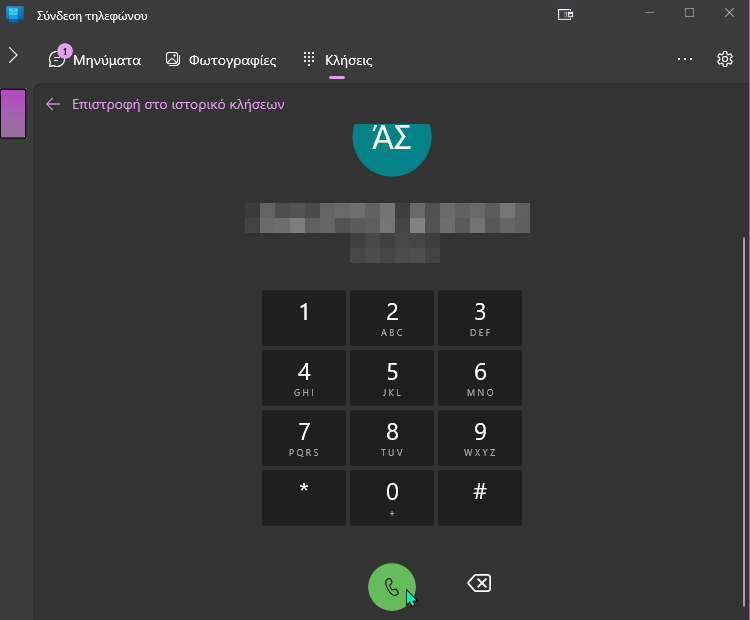This screenshot has height=620, width=750.
Task: Open the Μηνύματα tab
Action: 95,59
